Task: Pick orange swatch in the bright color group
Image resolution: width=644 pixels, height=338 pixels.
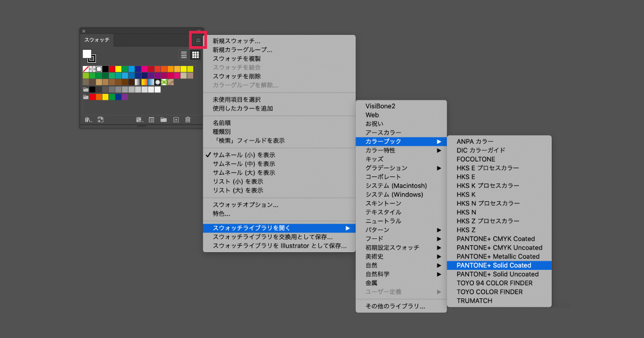Action: click(x=99, y=97)
